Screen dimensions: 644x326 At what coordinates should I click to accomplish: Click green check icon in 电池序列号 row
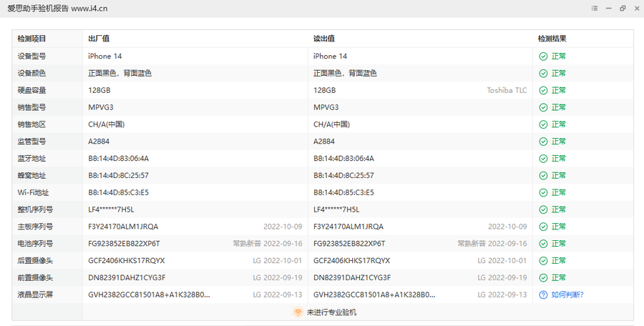pos(543,244)
